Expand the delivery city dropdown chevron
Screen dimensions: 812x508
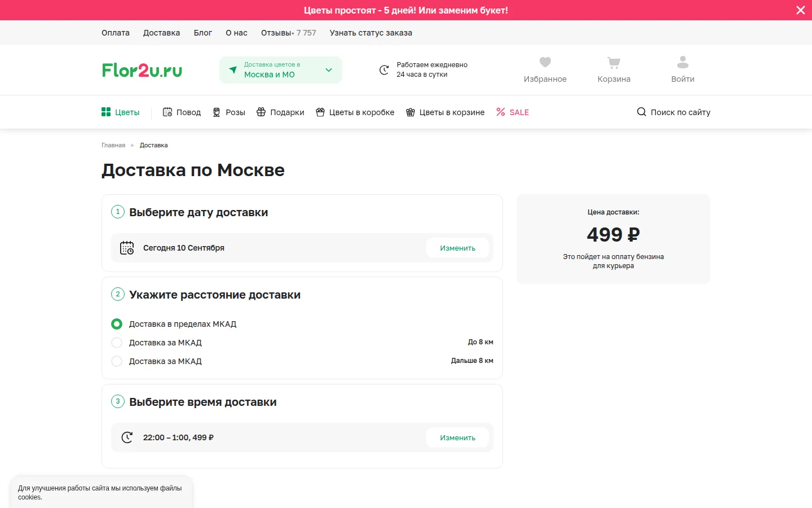pos(329,70)
